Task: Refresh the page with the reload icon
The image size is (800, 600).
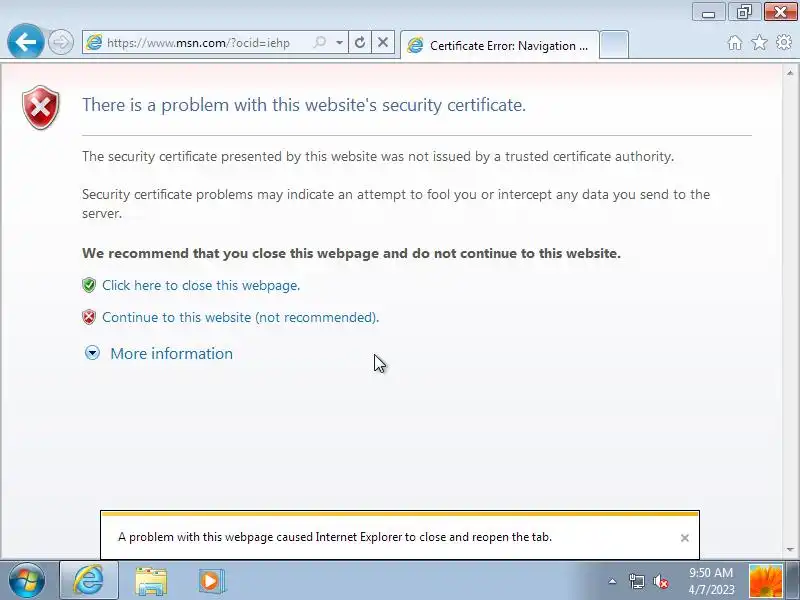Action: pyautogui.click(x=360, y=42)
